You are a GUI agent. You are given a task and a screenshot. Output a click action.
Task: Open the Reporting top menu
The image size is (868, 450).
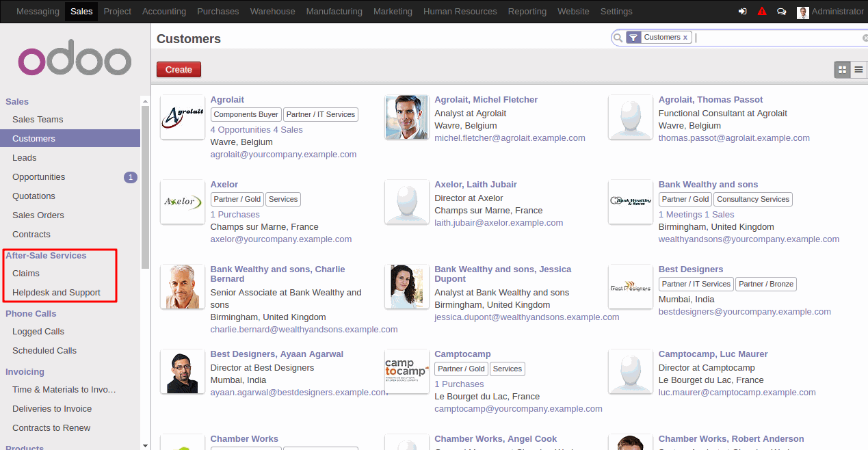coord(527,12)
